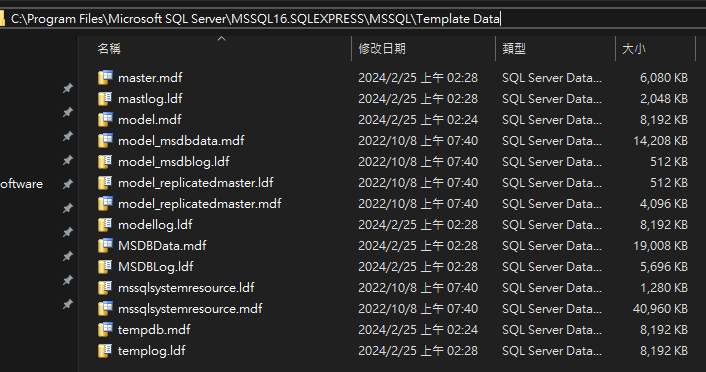Viewport: 706px width, 372px height.
Task: Select the mssqlsystemresource.mdf file icon
Action: (105, 308)
